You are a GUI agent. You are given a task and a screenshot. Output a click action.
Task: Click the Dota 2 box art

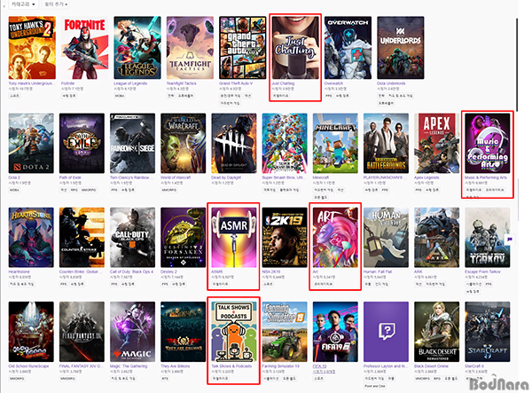[31, 143]
